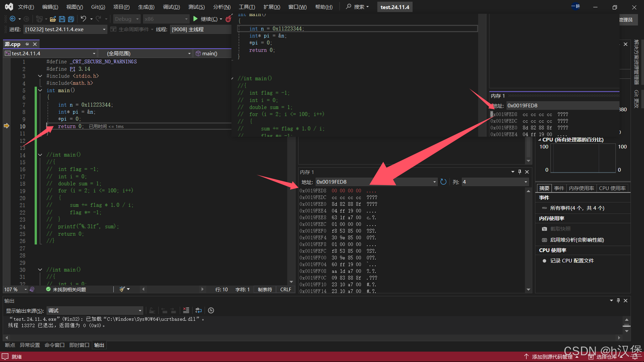644x362 pixels.
Task: Open the 调试(D) Debug menu
Action: coord(171,7)
